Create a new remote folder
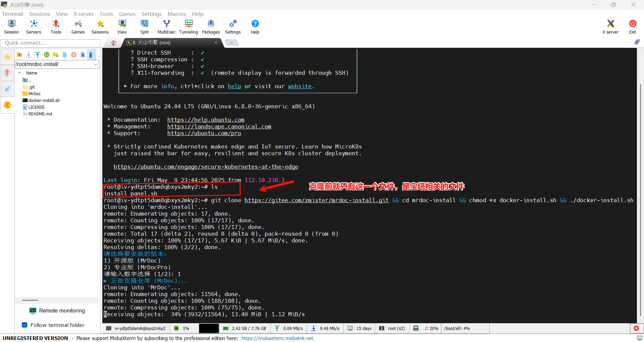The width and height of the screenshot is (644, 342). 56,55
